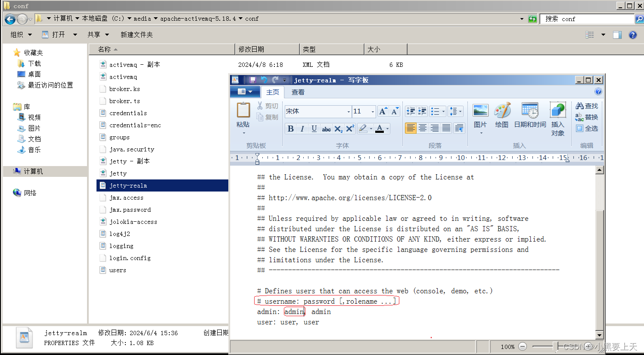The height and width of the screenshot is (355, 644).
Task: Go back in the Explorer window
Action: pyautogui.click(x=10, y=19)
